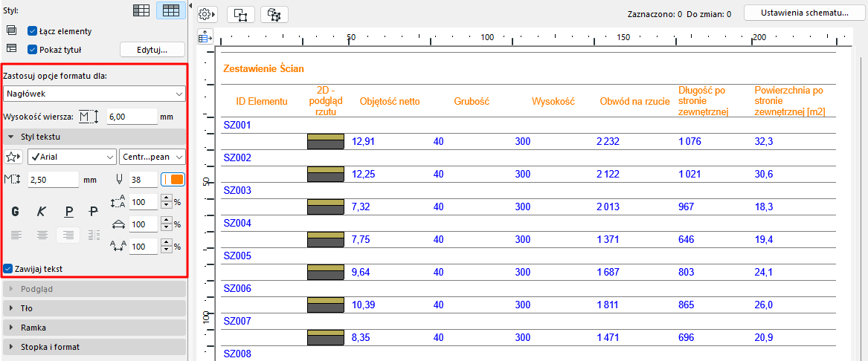
Task: Uncheck the Pokaż tytuł checkbox
Action: click(x=32, y=49)
